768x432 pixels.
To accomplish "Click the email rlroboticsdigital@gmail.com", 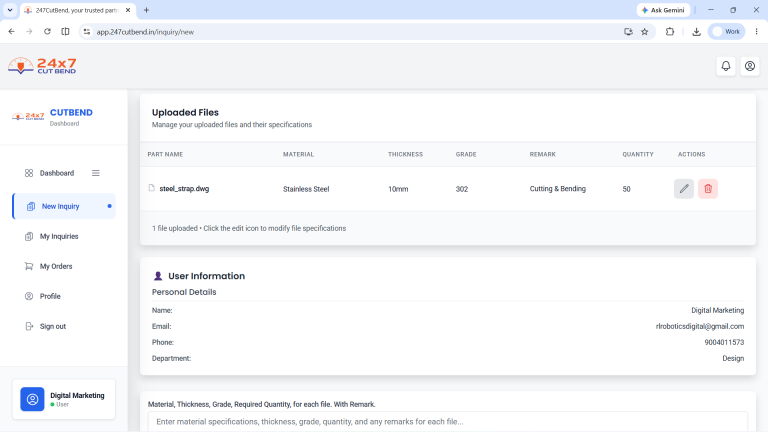I will [x=699, y=326].
